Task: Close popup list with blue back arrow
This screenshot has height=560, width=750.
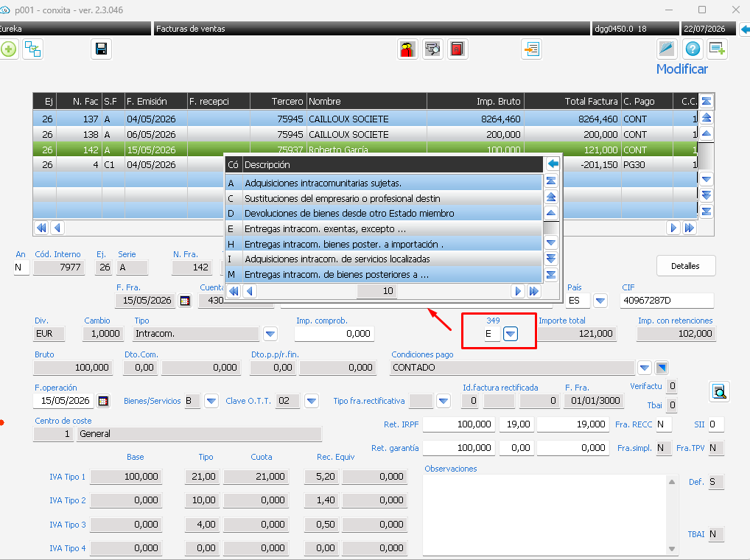Action: pos(553,164)
